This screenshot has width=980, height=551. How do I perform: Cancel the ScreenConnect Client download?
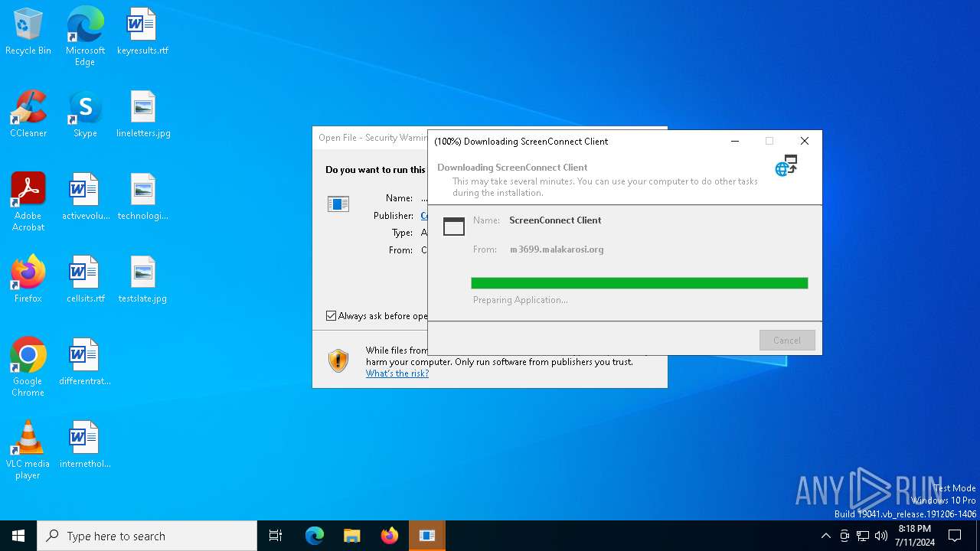click(787, 340)
